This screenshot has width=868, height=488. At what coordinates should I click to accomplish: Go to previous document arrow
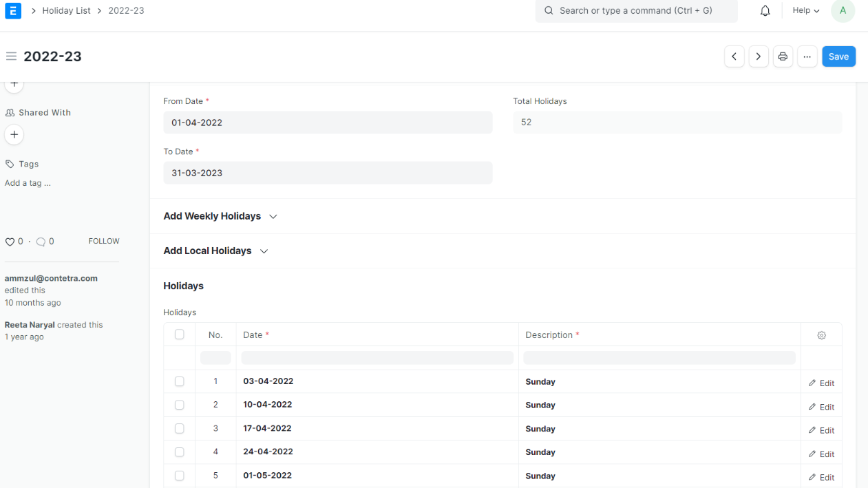point(734,56)
